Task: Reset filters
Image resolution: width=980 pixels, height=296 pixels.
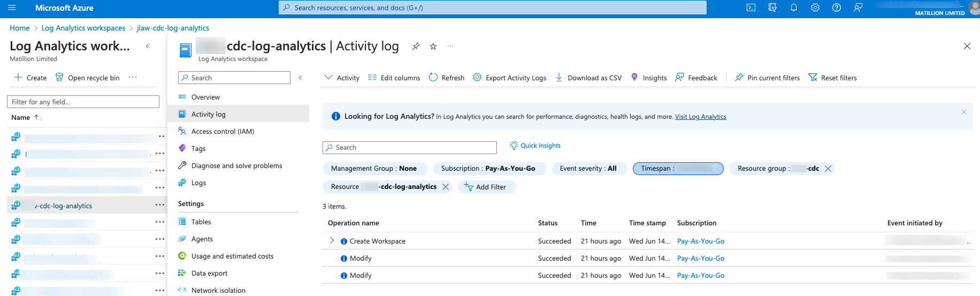Action: 833,78
